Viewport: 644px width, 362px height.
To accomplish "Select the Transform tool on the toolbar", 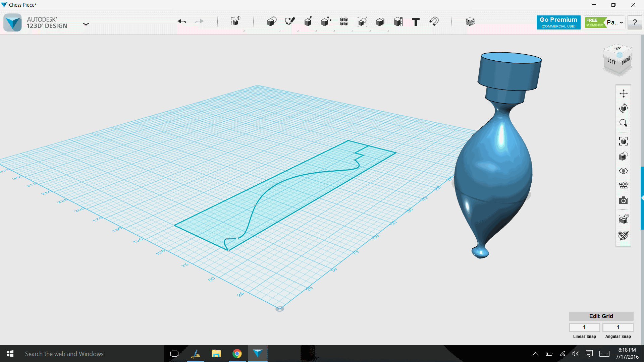I will point(236,21).
